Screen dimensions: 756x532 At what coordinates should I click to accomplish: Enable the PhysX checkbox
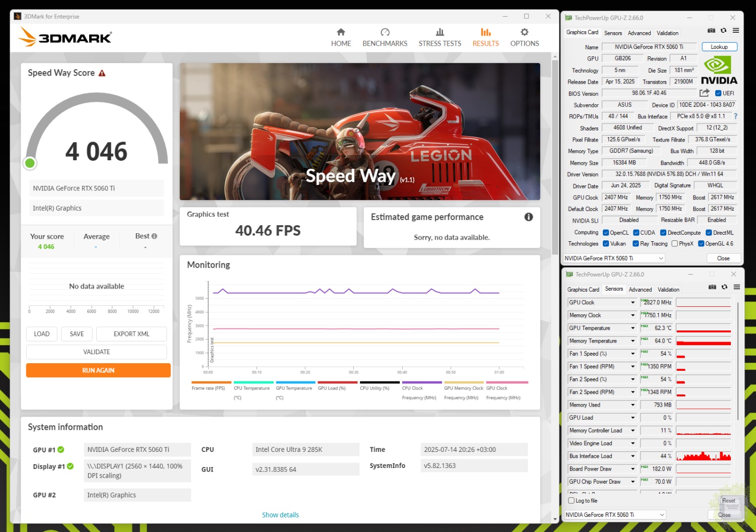[674, 244]
